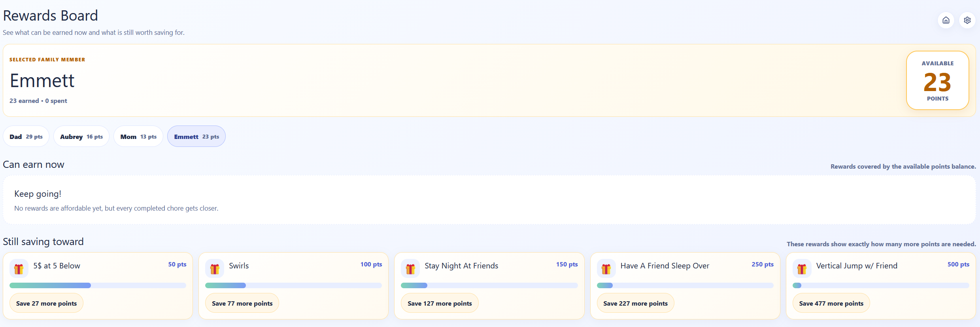The width and height of the screenshot is (980, 327).
Task: Click gift icon on Vertical Jump w/ Friend
Action: pyautogui.click(x=802, y=269)
